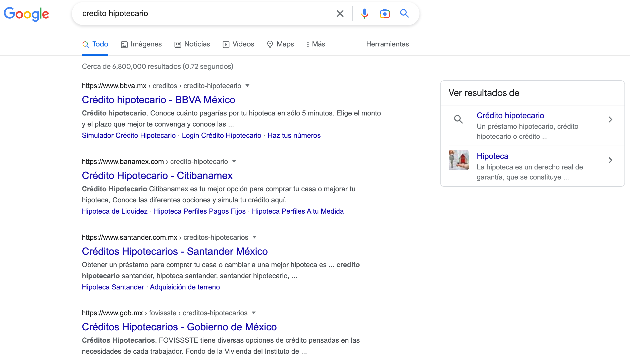
Task: Open Crédito hipotecario link in side panel
Action: (x=510, y=115)
